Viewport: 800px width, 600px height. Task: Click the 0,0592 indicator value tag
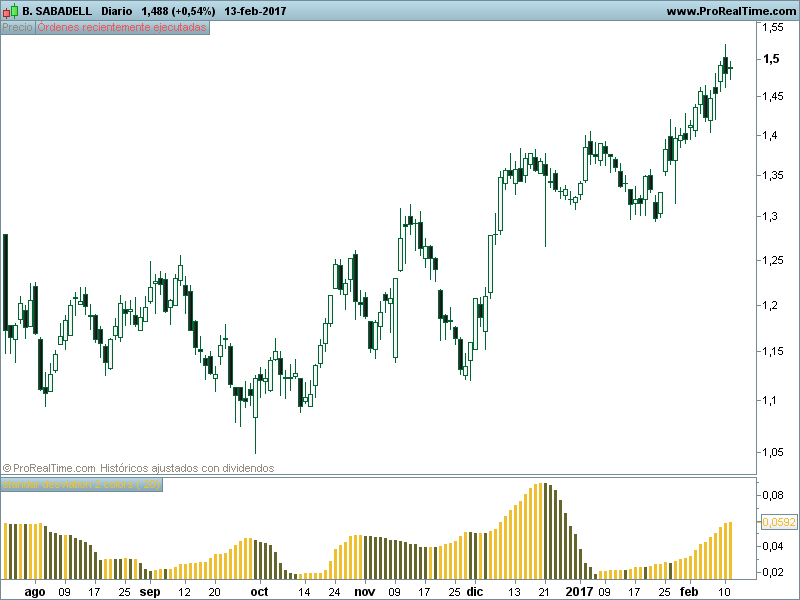pyautogui.click(x=779, y=522)
